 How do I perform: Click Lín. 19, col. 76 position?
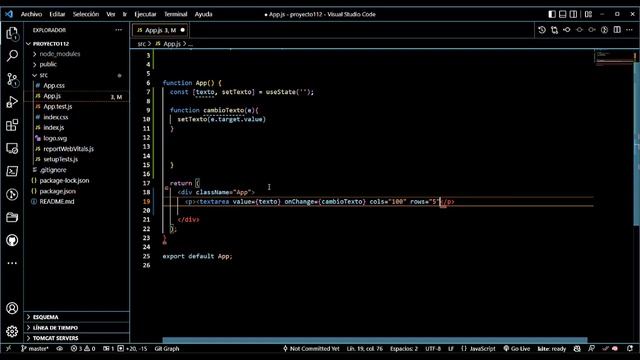(364, 349)
